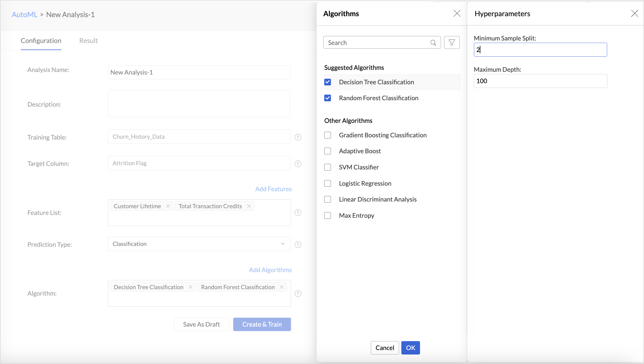This screenshot has height=364, width=644.
Task: Open help icon next to Target Column
Action: 298,164
